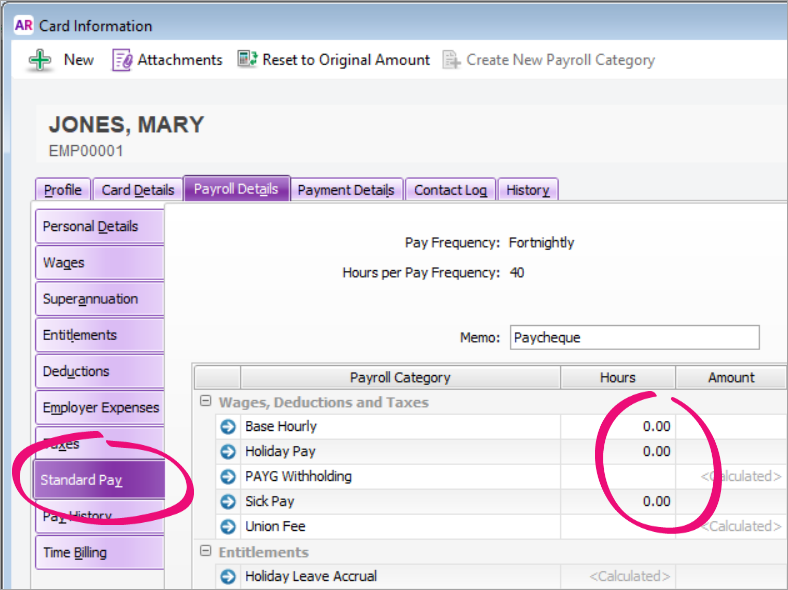The width and height of the screenshot is (788, 590).
Task: Click the arrow icon next to PAYG Withholding
Action: [228, 477]
